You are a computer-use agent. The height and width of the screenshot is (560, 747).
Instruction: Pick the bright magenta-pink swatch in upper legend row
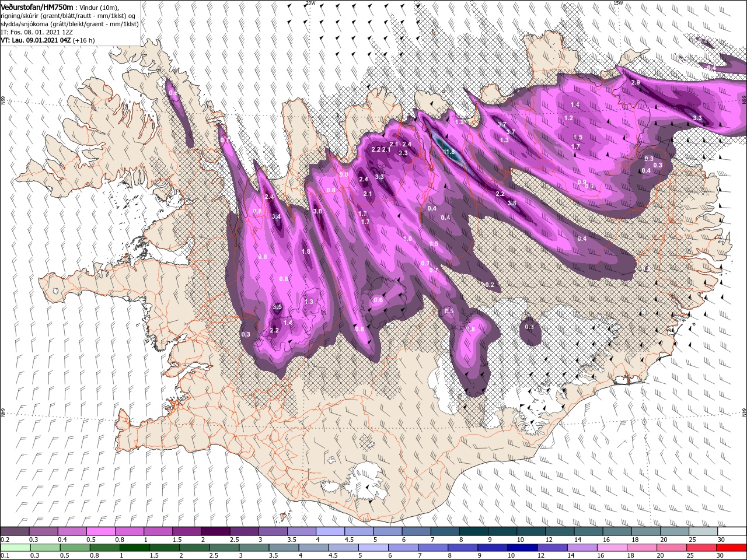pyautogui.click(x=100, y=531)
